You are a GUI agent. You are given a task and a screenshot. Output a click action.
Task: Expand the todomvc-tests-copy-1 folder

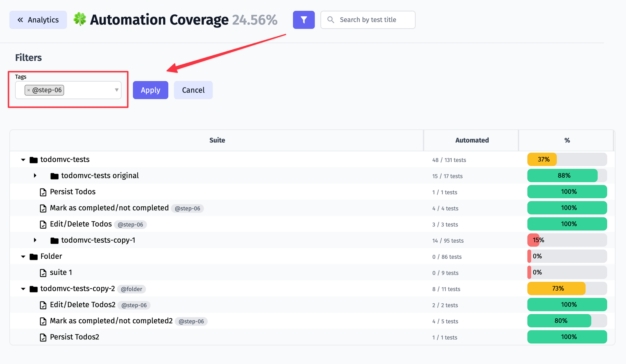[35, 240]
